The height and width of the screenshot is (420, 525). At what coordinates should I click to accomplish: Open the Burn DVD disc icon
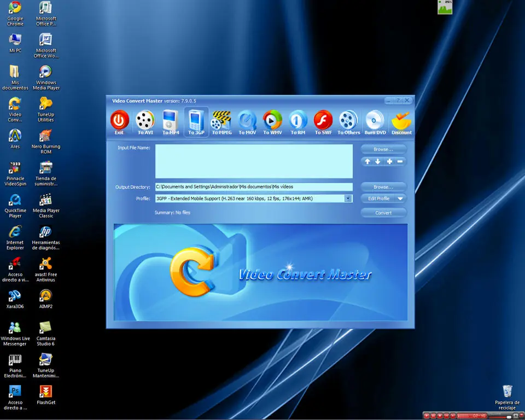pos(375,120)
